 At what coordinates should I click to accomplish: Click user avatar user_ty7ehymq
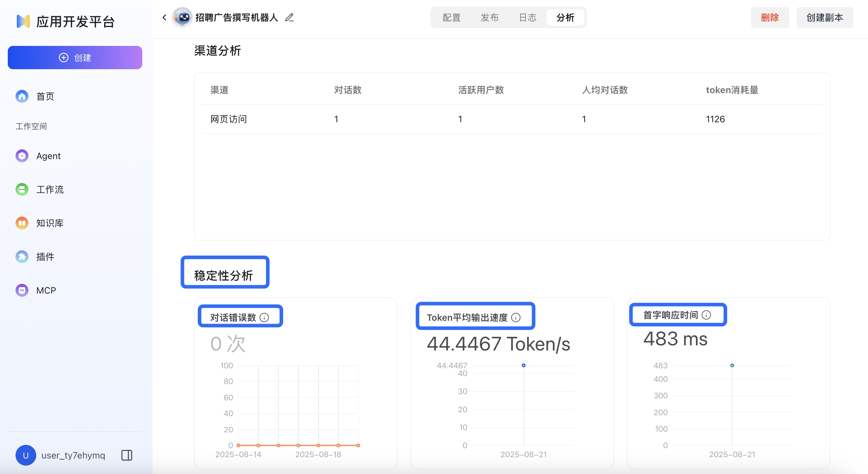[26, 455]
